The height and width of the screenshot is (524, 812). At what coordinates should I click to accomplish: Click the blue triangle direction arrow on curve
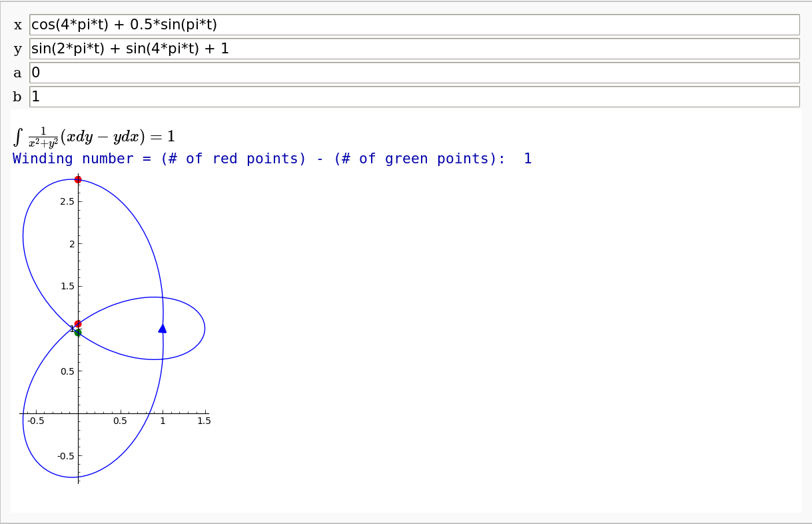[x=163, y=328]
